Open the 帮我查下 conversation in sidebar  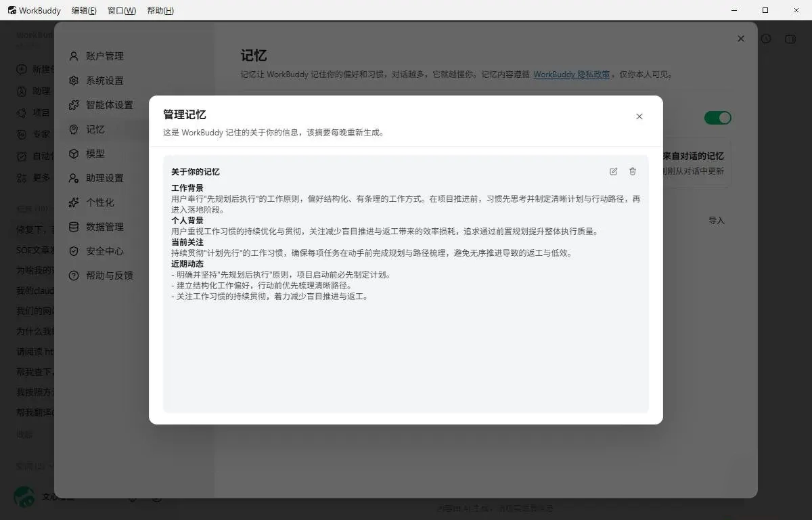pyautogui.click(x=35, y=372)
